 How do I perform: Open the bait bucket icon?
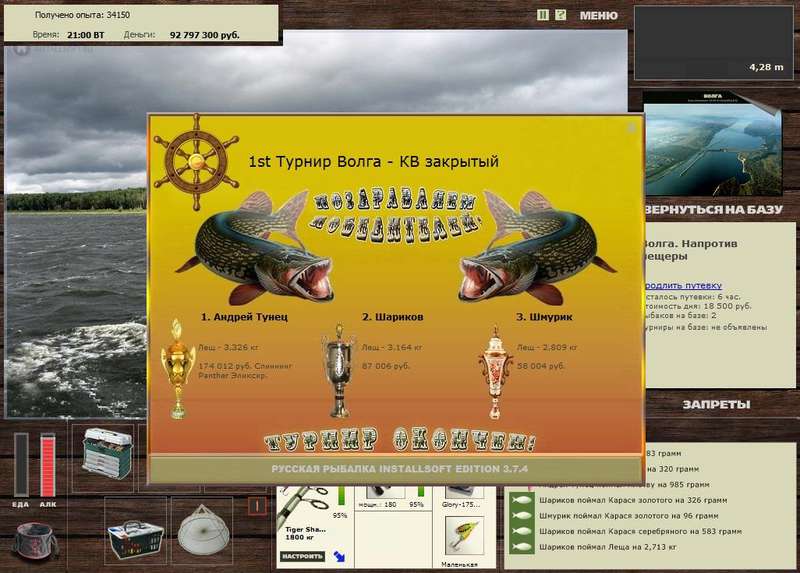[35, 541]
